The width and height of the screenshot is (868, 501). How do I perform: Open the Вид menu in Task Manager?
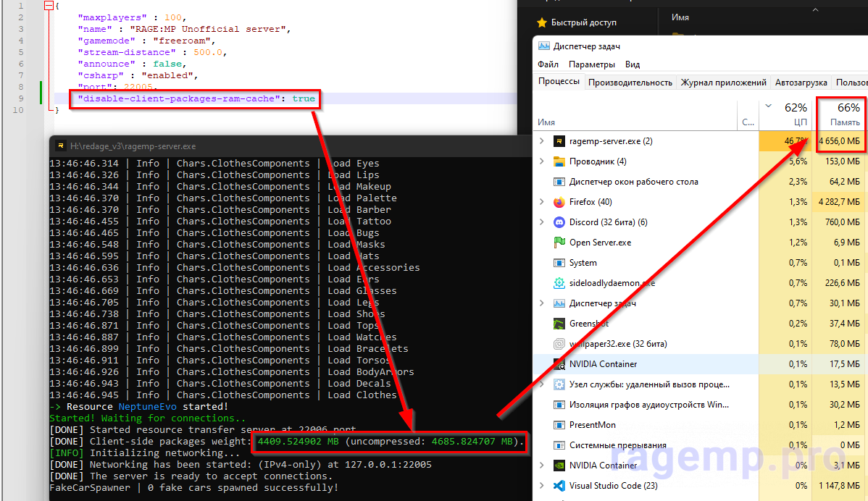[633, 64]
